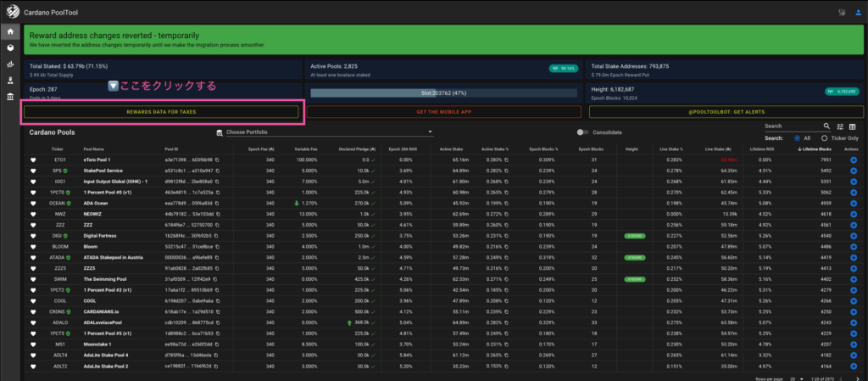The height and width of the screenshot is (381, 868).
Task: Click REWARDS DATA FOR TAXES button
Action: coord(161,112)
